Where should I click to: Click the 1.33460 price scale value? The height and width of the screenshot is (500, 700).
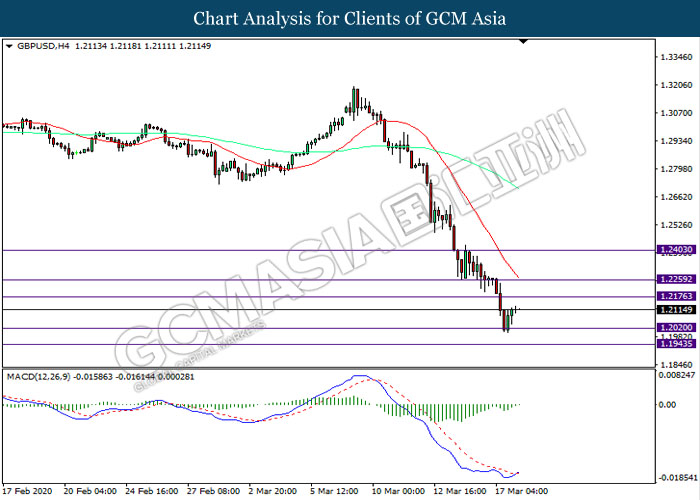pos(677,57)
